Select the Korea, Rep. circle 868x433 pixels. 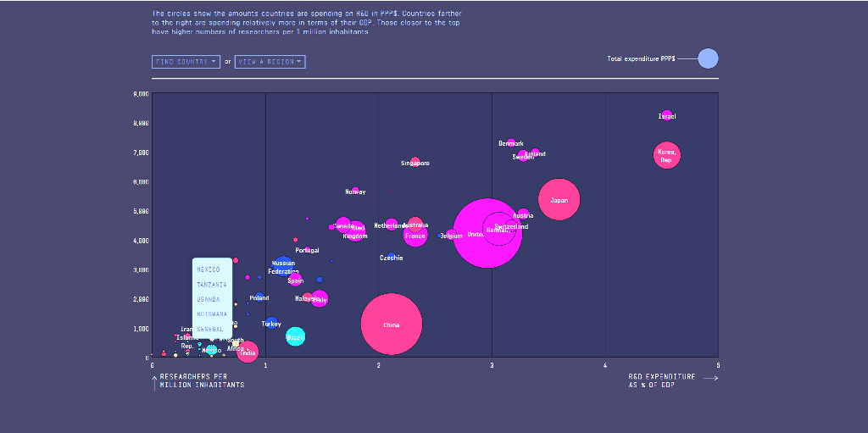click(x=666, y=156)
